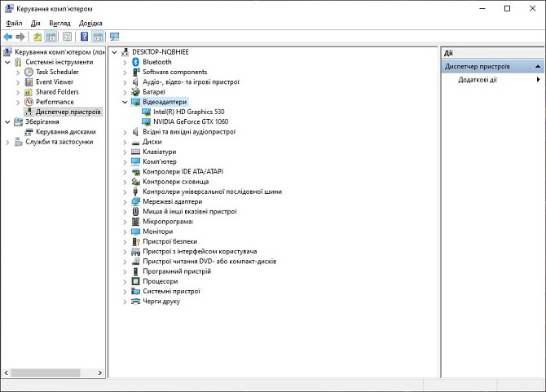The width and height of the screenshot is (546, 392).
Task: Open the Вигляд menu
Action: click(59, 24)
